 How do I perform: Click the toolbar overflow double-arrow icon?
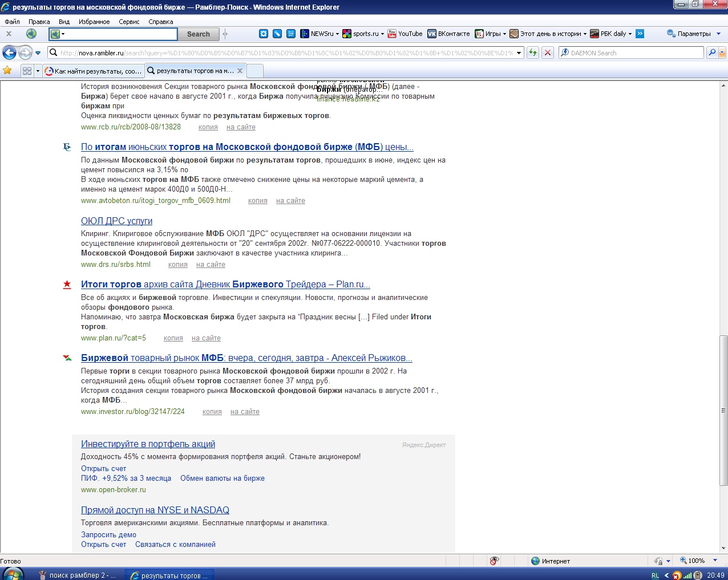coord(640,34)
